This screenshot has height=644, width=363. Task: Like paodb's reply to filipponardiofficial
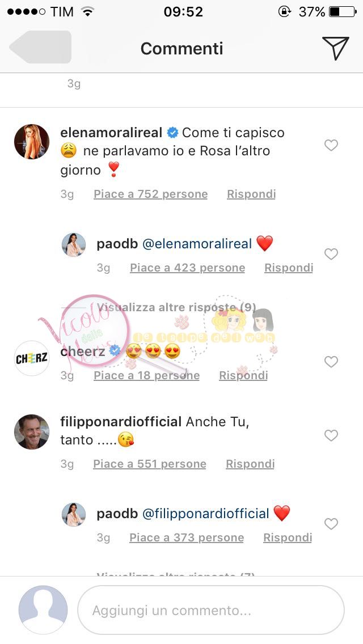pos(331,524)
